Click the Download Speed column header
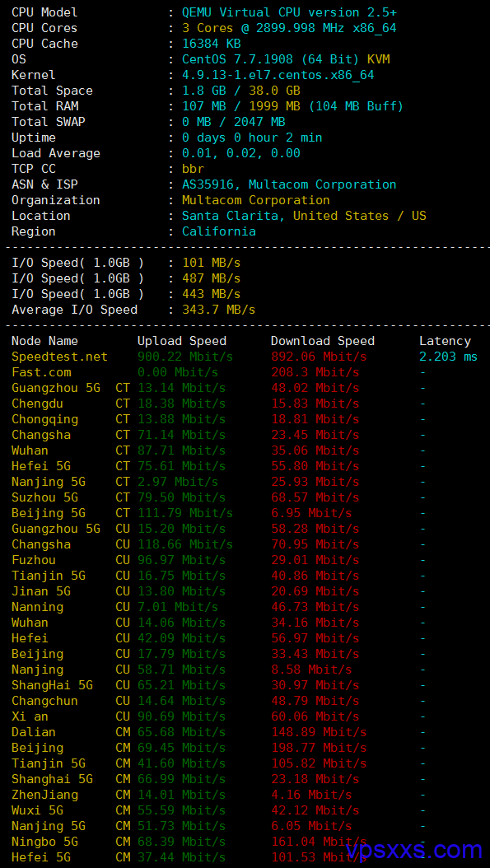This screenshot has width=490, height=868. (323, 341)
